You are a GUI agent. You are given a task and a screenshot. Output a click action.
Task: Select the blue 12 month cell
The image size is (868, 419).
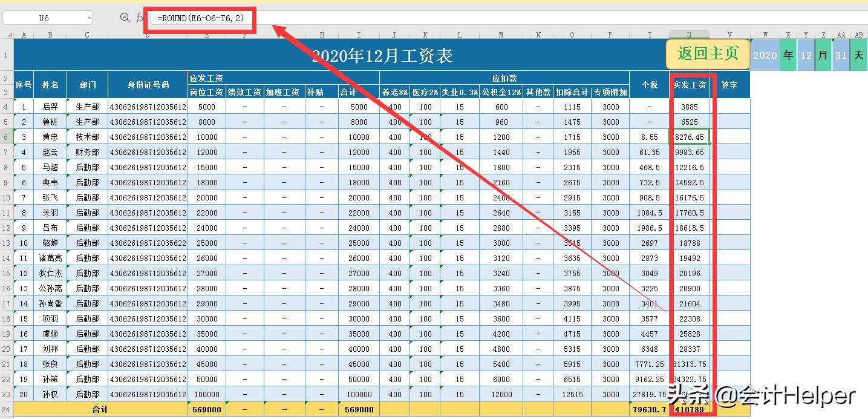(806, 54)
